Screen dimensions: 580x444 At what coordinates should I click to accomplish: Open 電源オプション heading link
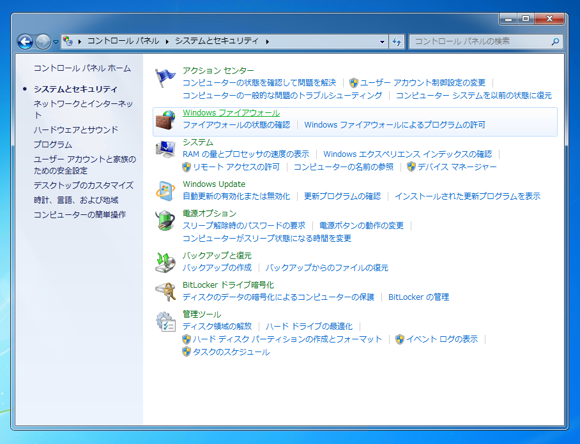[209, 213]
